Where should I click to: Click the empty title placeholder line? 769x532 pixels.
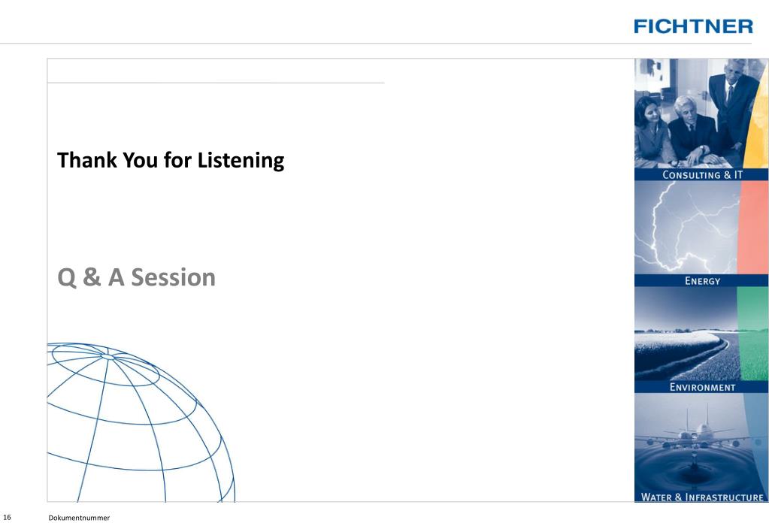click(216, 83)
